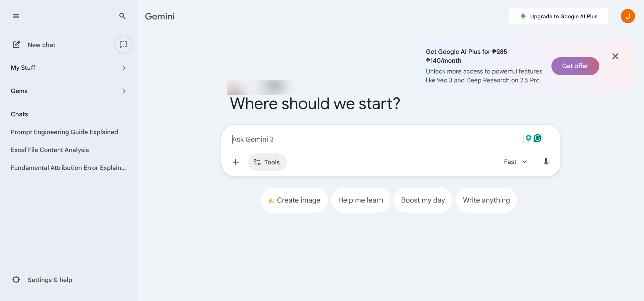Click the plus icon to add files
The width and height of the screenshot is (644, 301).
[x=236, y=162]
